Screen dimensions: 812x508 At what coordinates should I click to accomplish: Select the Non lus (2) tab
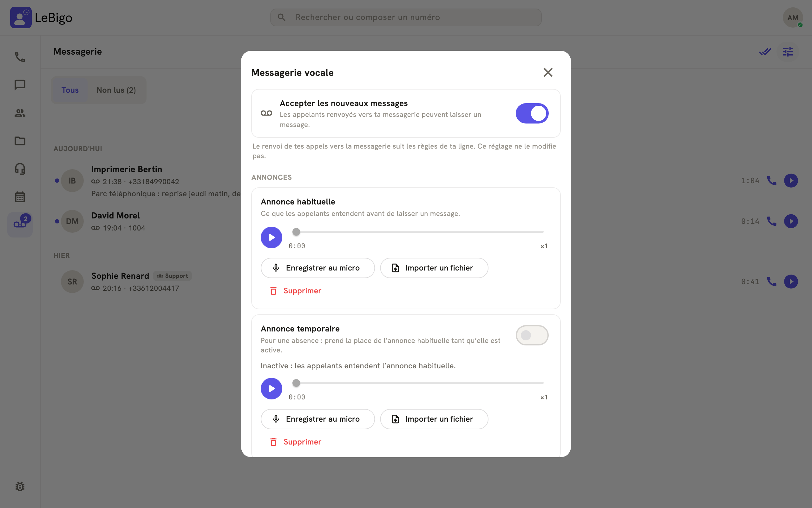[x=116, y=90]
